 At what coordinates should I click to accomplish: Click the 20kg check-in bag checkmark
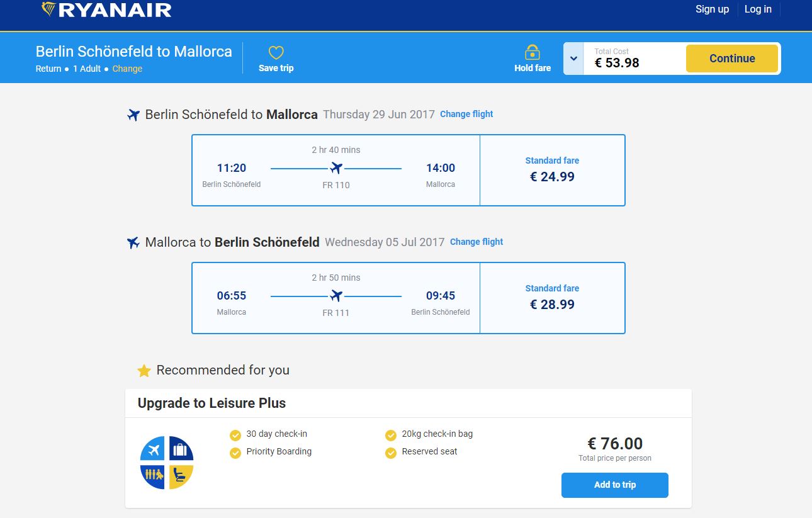pyautogui.click(x=391, y=435)
